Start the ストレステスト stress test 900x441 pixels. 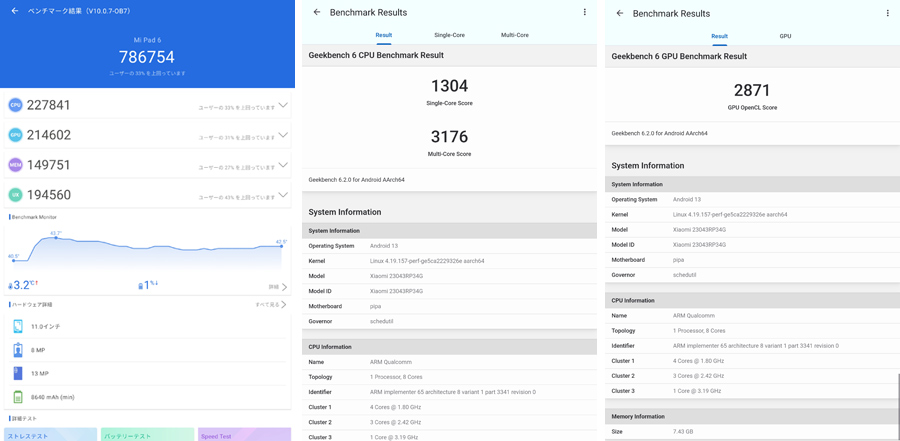(x=51, y=434)
